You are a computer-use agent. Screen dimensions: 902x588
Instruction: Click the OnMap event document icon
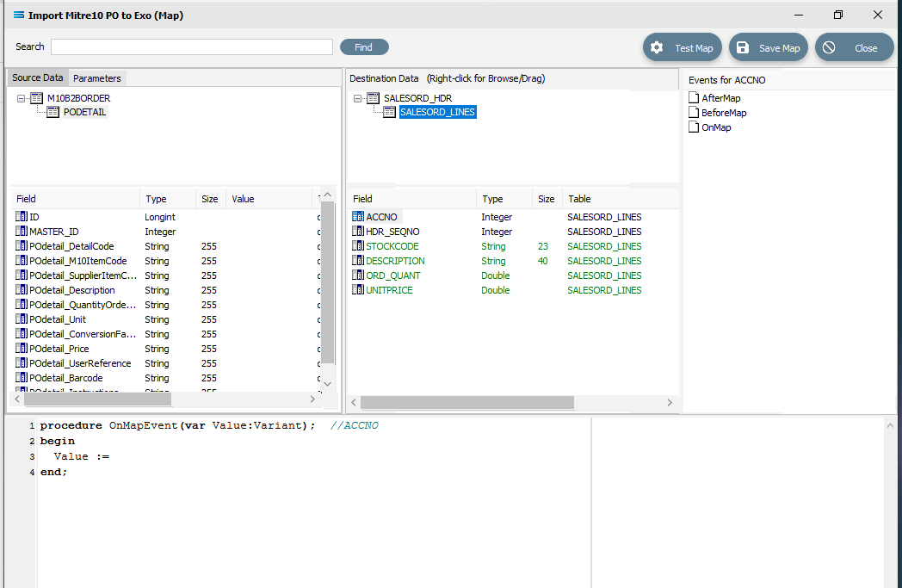coord(694,127)
